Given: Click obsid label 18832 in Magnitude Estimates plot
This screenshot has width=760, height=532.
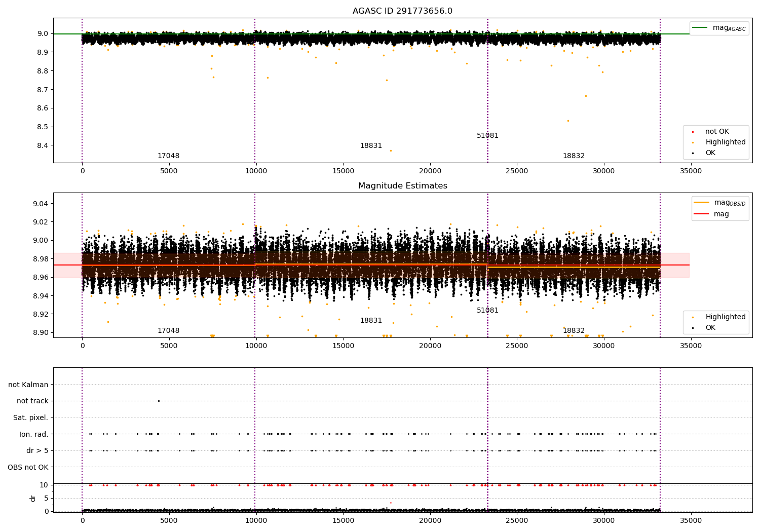Looking at the screenshot, I should 574,331.
